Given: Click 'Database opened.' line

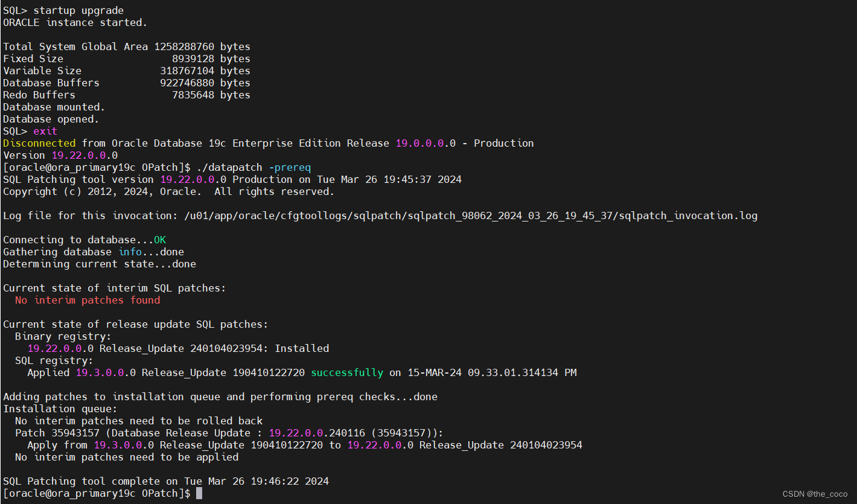Looking at the screenshot, I should [x=51, y=119].
